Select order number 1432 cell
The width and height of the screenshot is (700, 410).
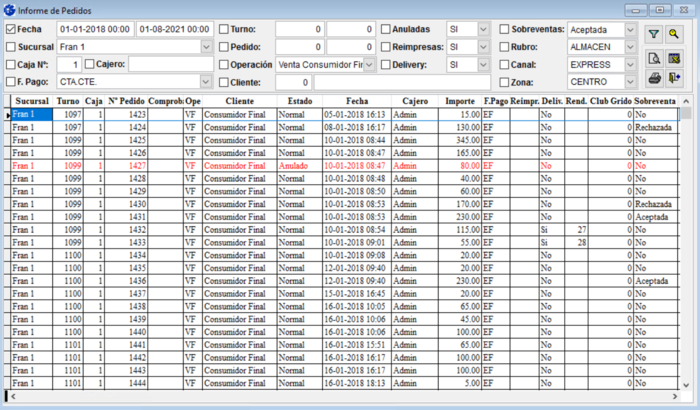126,230
